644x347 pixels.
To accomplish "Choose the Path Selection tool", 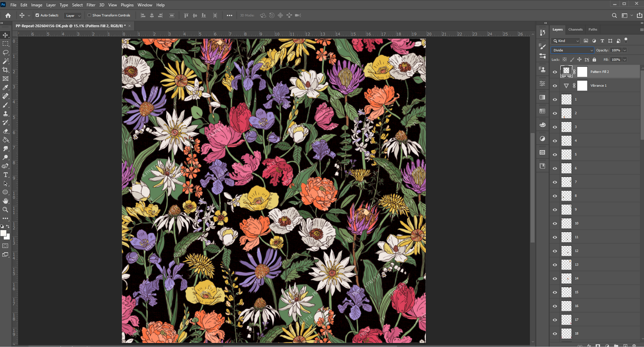I will (5, 183).
